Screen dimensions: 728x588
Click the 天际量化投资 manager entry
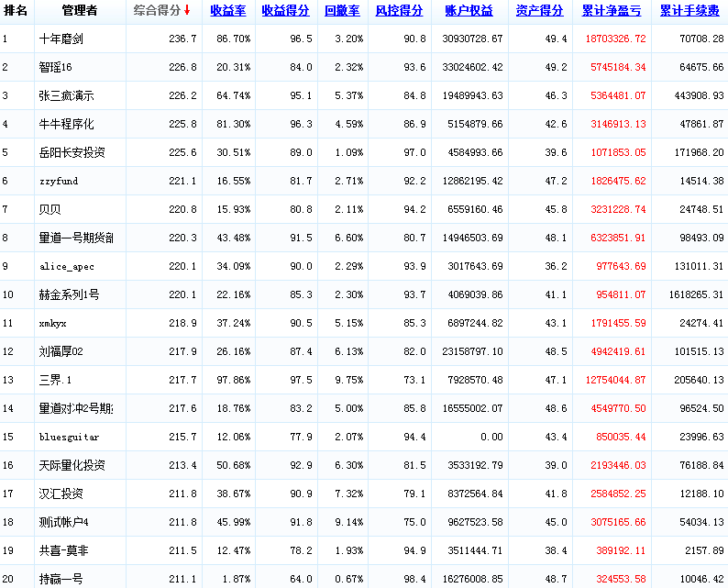(72, 465)
